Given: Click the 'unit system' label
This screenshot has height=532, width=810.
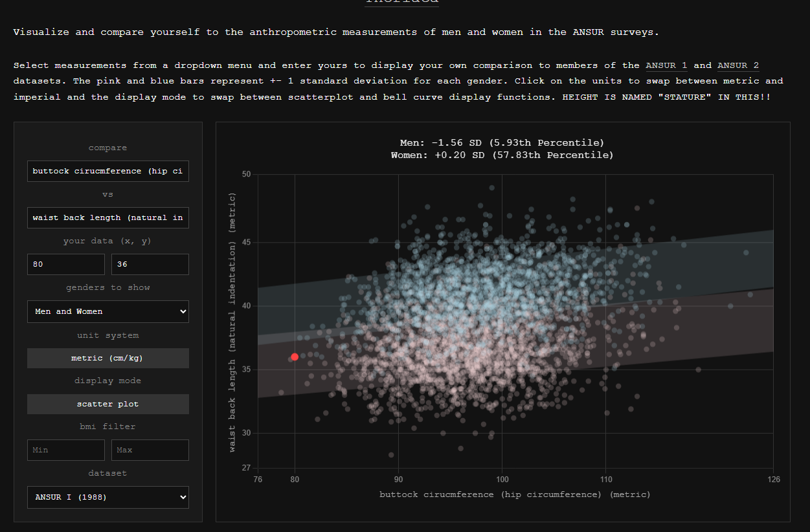Looking at the screenshot, I should click(x=108, y=335).
